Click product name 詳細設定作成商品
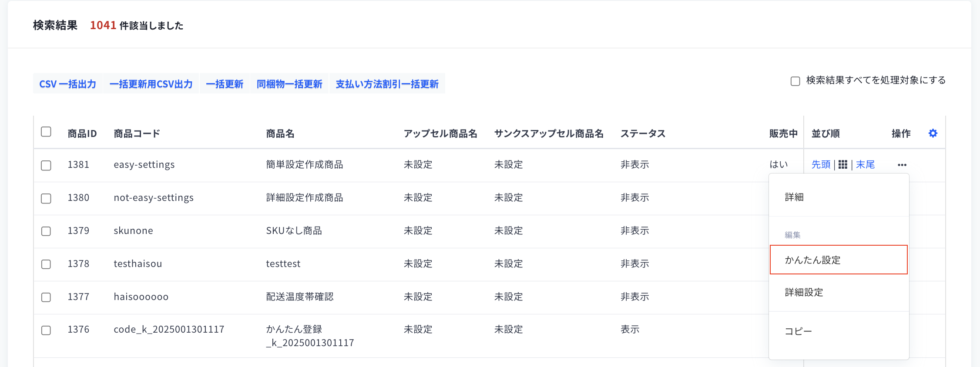Viewport: 980px width, 367px height. tap(305, 197)
